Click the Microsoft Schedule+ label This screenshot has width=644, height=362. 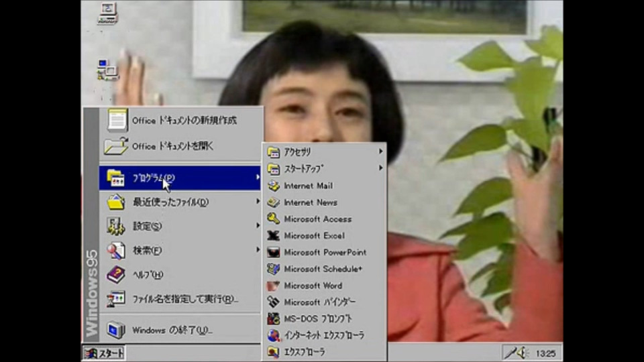[x=323, y=269]
